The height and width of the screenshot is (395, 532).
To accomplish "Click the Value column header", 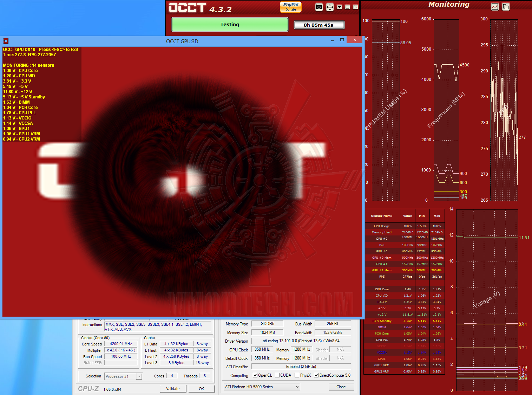I will pos(408,216).
